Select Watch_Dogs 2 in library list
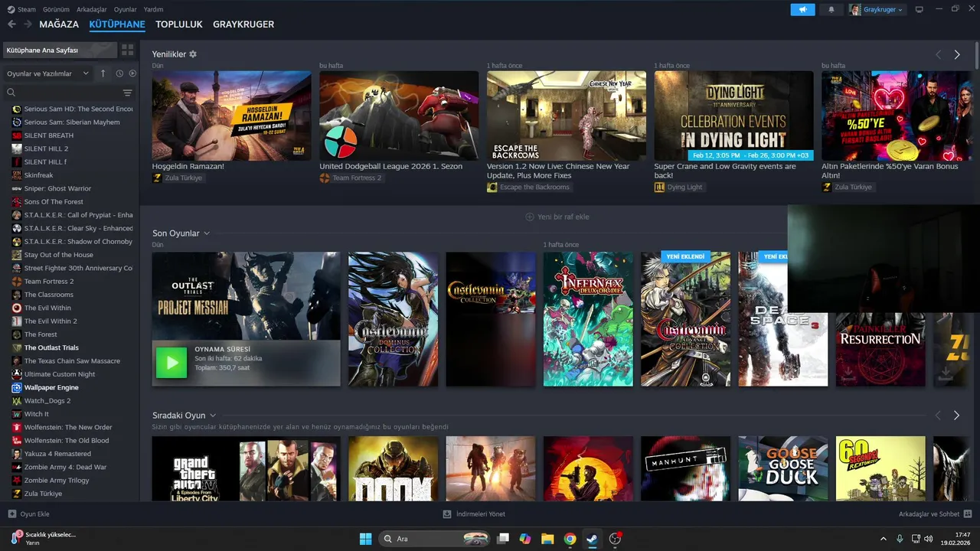The image size is (980, 551). pos(47,401)
